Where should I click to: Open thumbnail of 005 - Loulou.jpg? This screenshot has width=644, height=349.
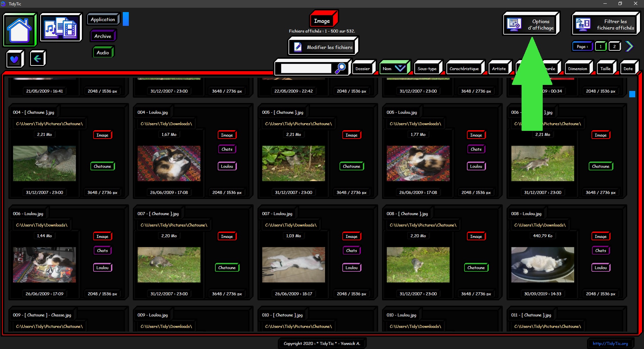point(418,163)
